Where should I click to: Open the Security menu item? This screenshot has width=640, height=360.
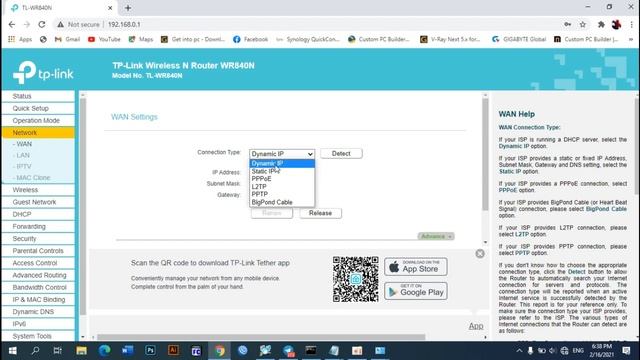(38, 239)
